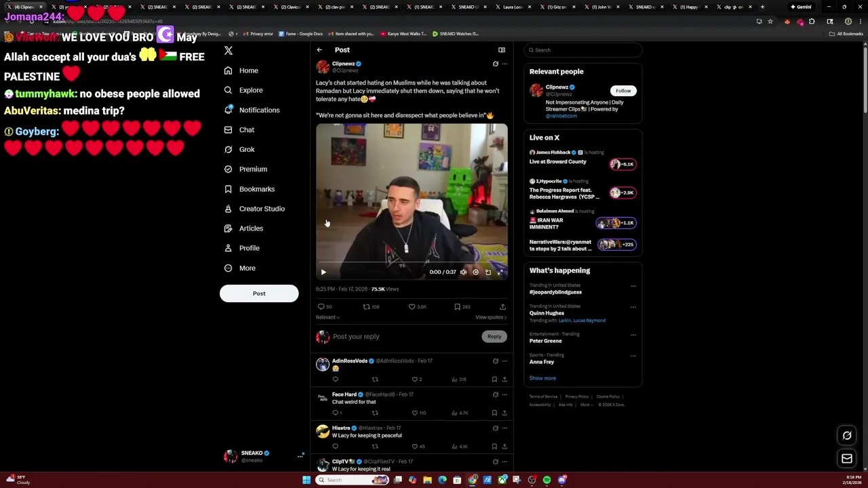This screenshot has width=868, height=488.
Task: Open Chat in the sidebar
Action: click(239, 129)
